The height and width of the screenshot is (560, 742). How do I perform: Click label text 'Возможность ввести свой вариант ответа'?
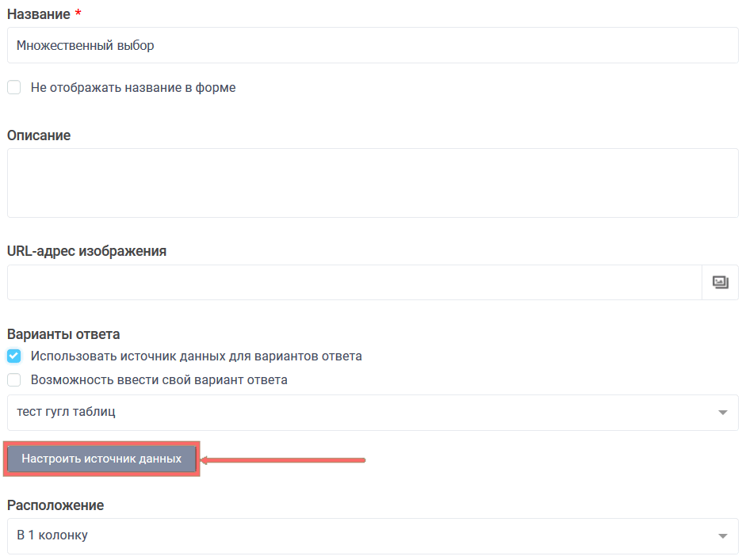pyautogui.click(x=159, y=380)
